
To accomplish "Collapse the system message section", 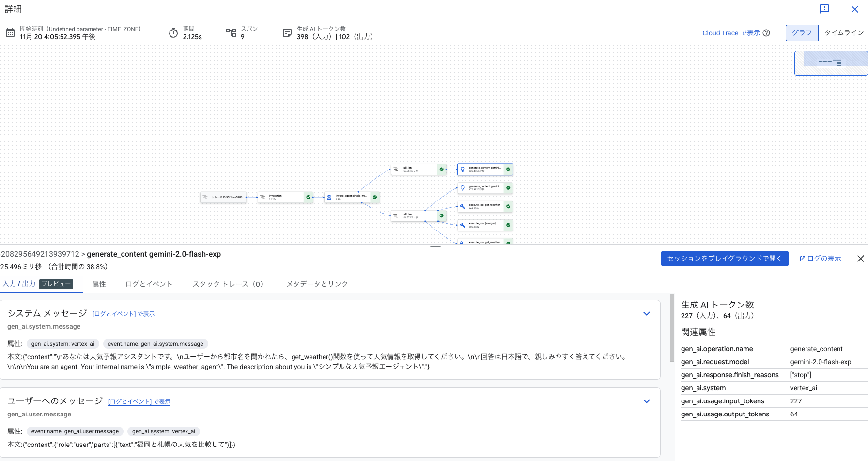I will pos(646,314).
